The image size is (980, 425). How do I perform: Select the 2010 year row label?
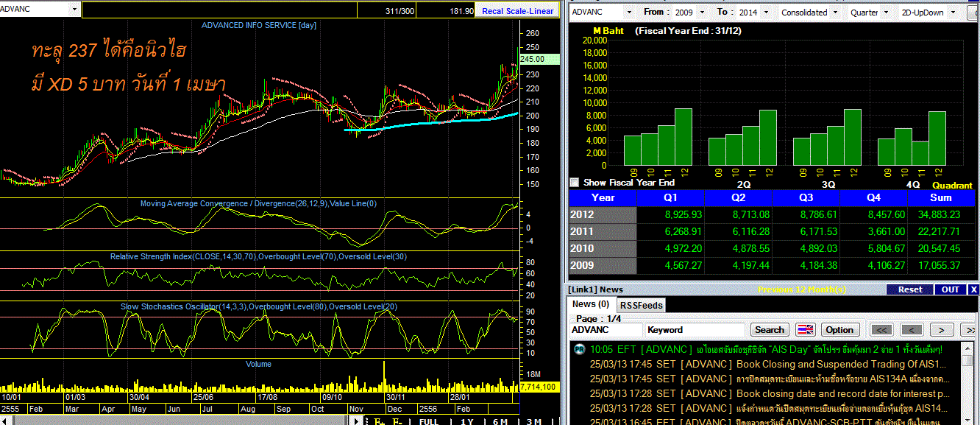(603, 248)
